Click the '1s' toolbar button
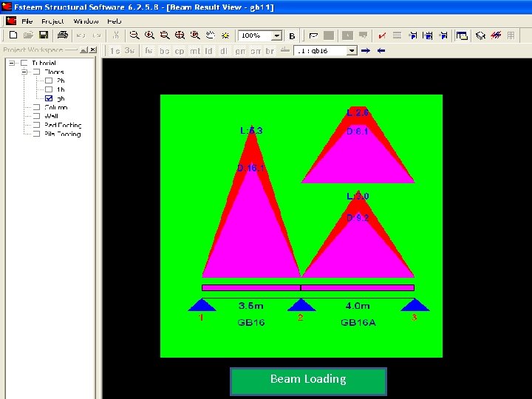 [115, 51]
